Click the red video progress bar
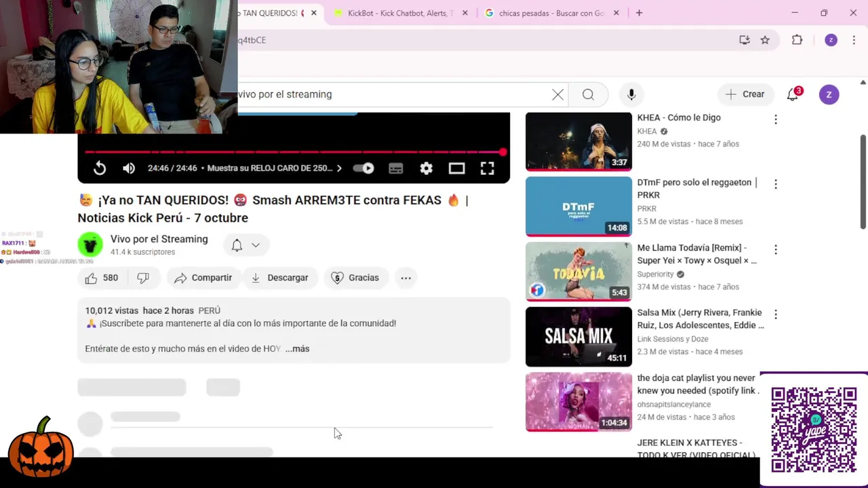The height and width of the screenshot is (488, 868). [293, 152]
